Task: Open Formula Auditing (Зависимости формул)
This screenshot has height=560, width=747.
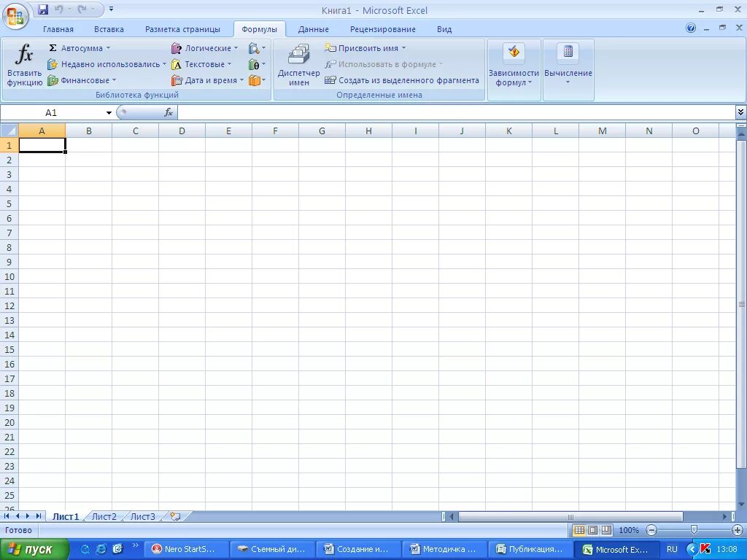Action: [x=514, y=65]
